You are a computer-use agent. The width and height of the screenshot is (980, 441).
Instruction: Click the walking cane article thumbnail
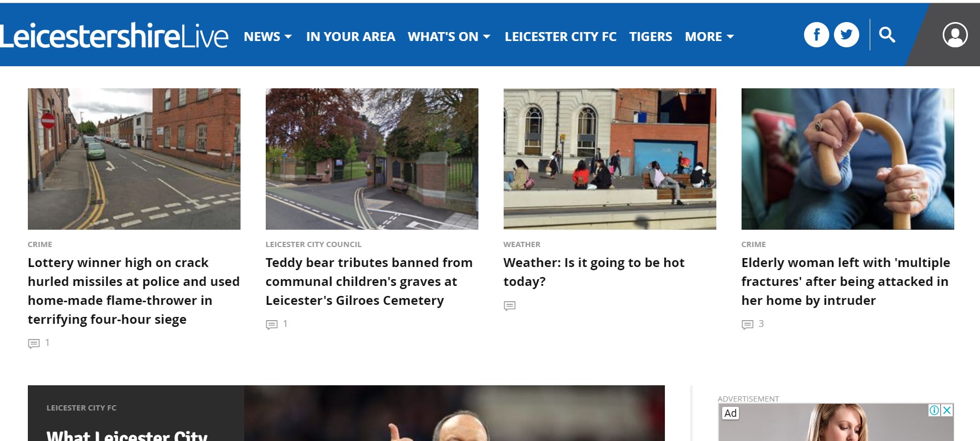(848, 159)
